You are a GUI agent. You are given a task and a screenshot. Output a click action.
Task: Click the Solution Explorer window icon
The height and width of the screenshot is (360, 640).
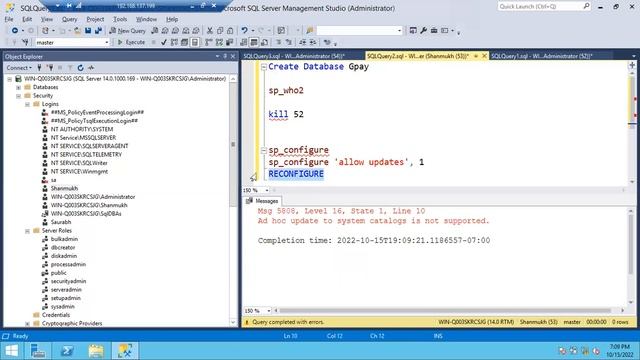[413, 31]
